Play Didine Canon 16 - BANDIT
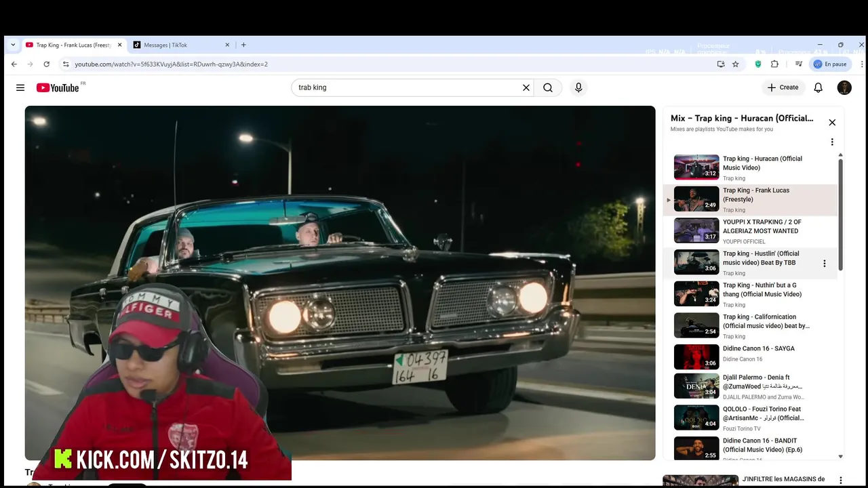This screenshot has width=868, height=488. point(750,449)
